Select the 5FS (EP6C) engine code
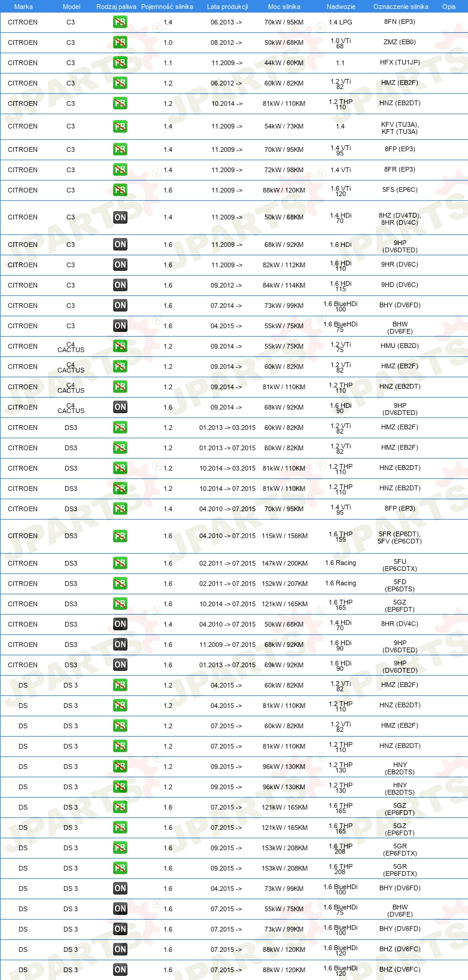 coord(400,190)
